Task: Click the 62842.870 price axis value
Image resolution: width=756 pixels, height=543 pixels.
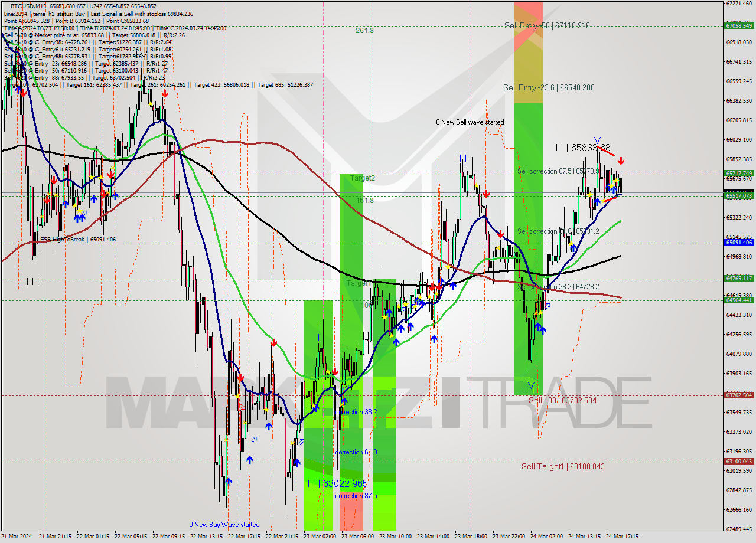Action: click(738, 490)
